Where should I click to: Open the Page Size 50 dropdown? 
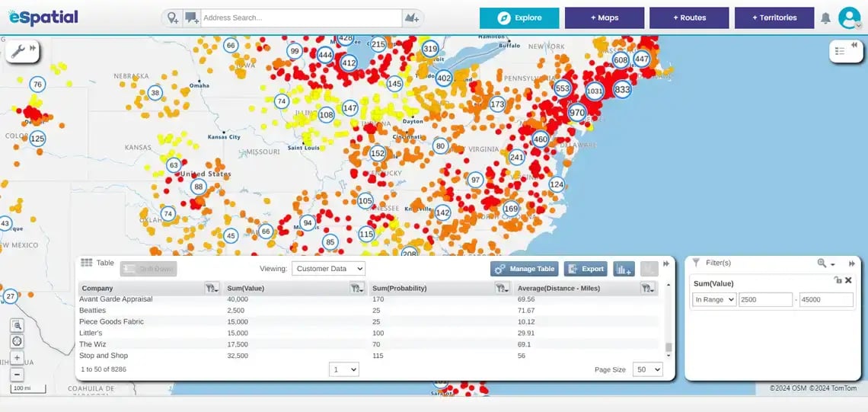pos(647,369)
